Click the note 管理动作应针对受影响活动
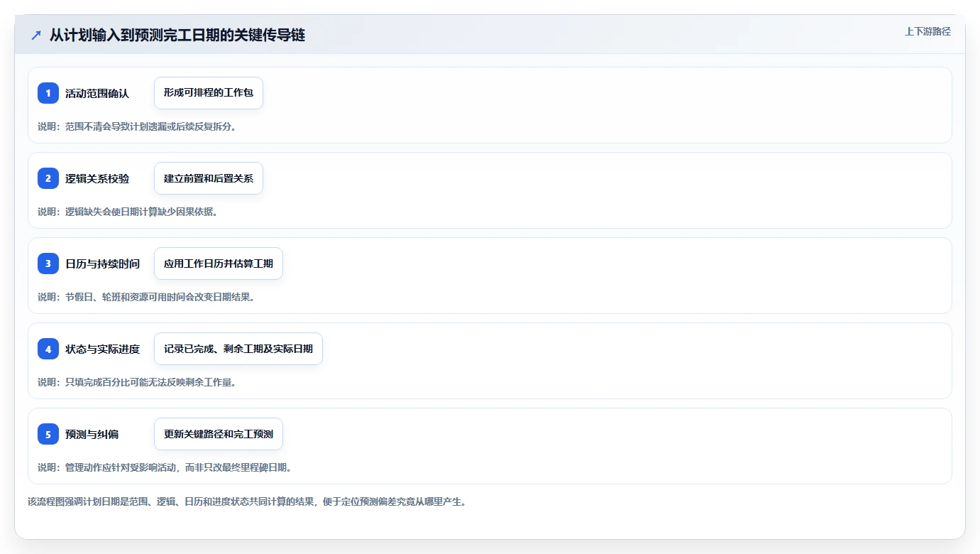This screenshot has width=980, height=554. coord(165,467)
